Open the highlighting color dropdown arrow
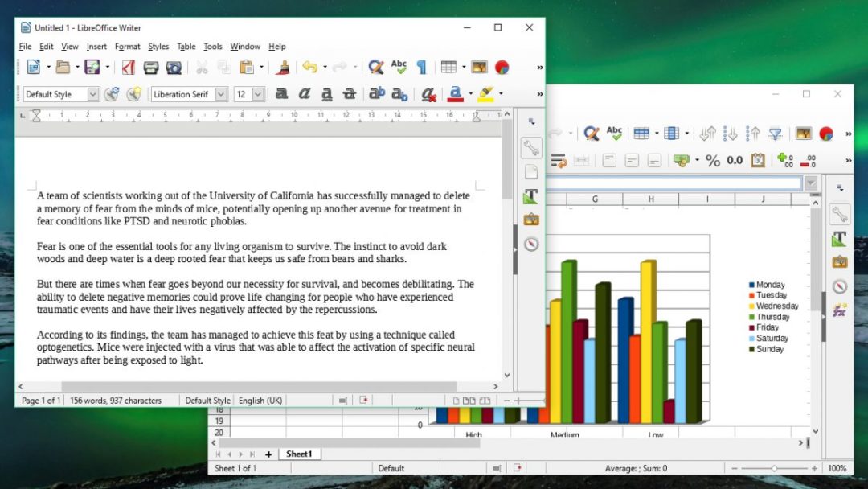The height and width of the screenshot is (489, 868). tap(501, 94)
